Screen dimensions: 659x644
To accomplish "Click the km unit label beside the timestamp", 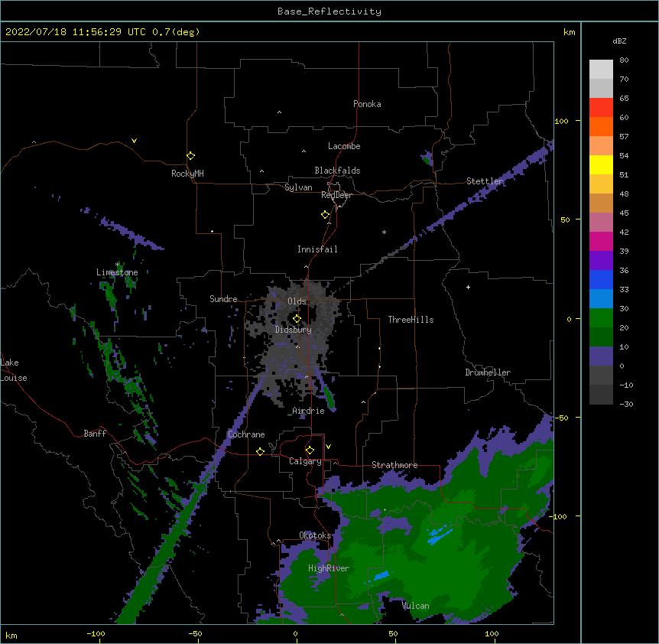I will click(569, 32).
